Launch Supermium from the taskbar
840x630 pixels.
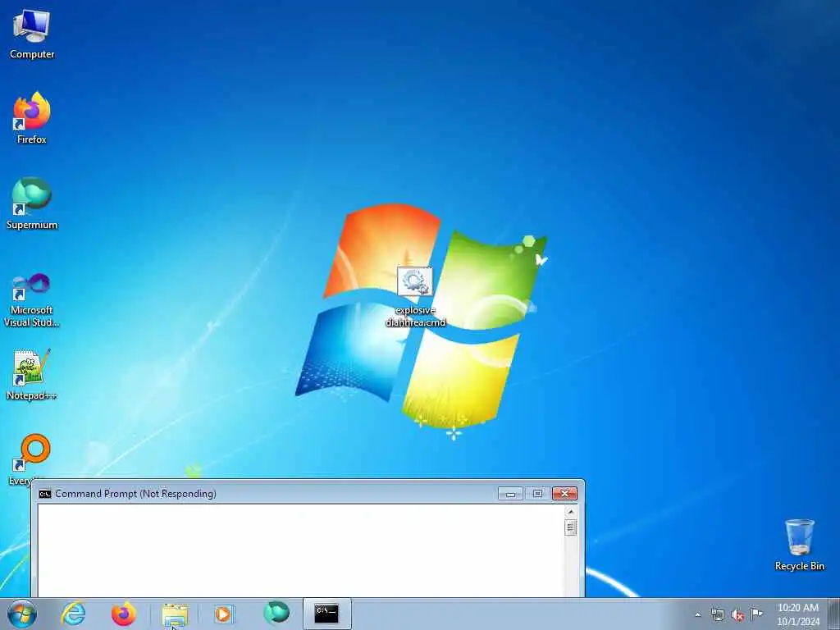tap(276, 614)
